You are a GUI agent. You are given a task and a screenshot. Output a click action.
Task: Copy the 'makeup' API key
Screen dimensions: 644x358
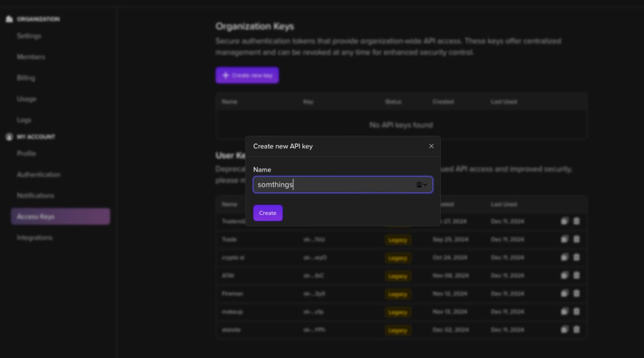pos(565,311)
